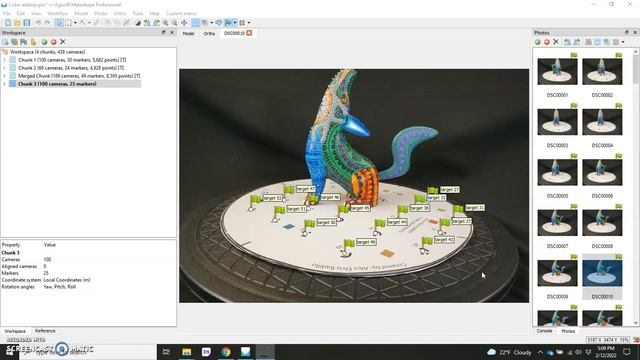The image size is (640, 360).
Task: Add photos using the Workspace toolbar
Action: (15, 42)
